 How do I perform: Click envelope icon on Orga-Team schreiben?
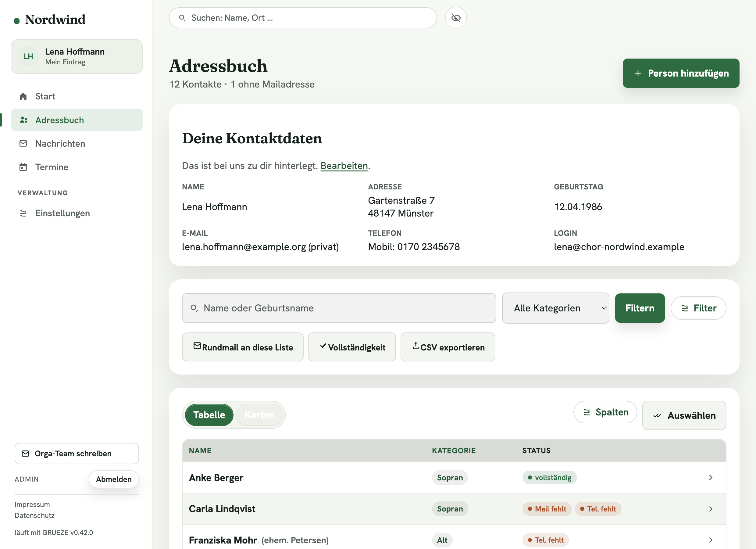point(25,454)
